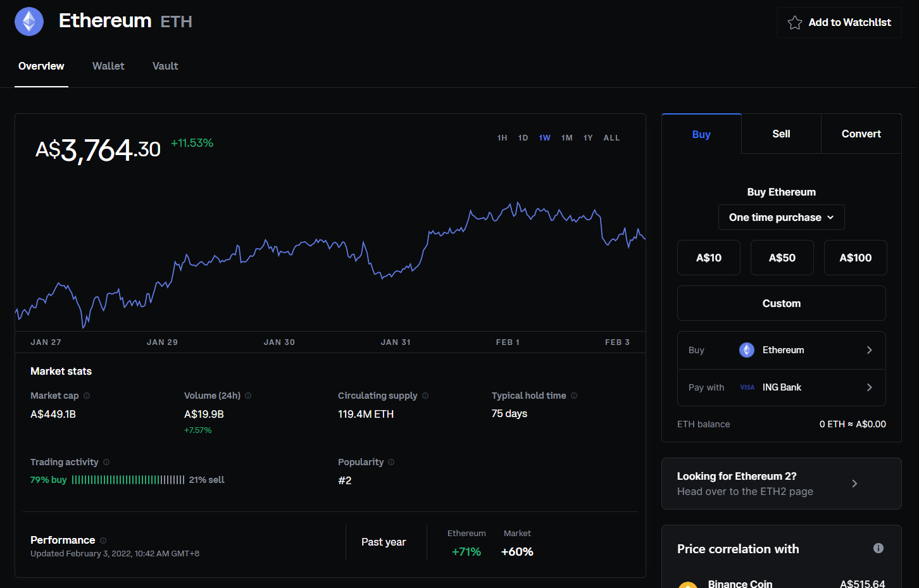
Task: Click the Binance Coin name
Action: click(x=741, y=584)
